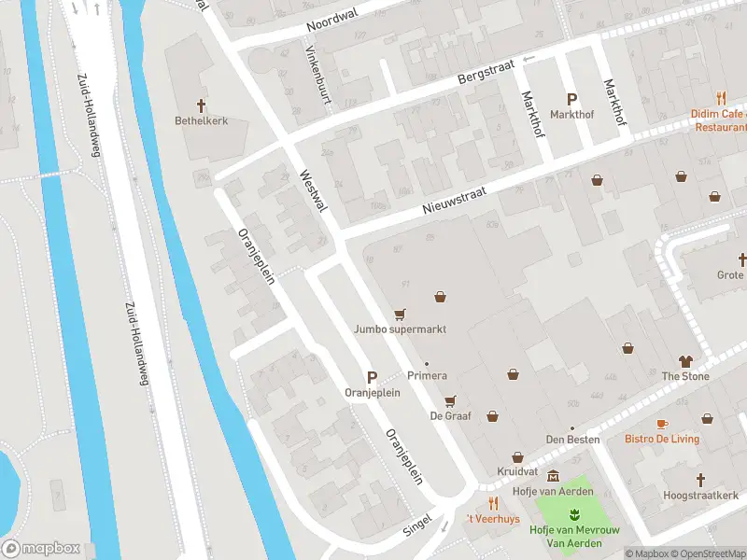Select the Kruidvat shop basket icon
The height and width of the screenshot is (560, 747).
(517, 457)
